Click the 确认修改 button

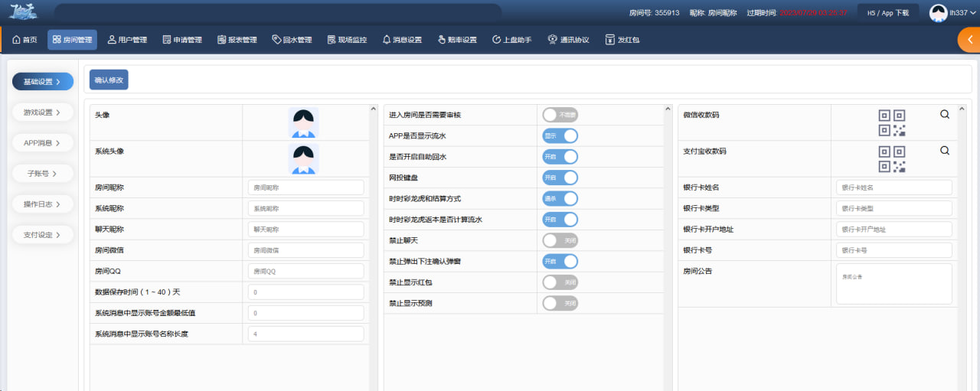pos(109,80)
